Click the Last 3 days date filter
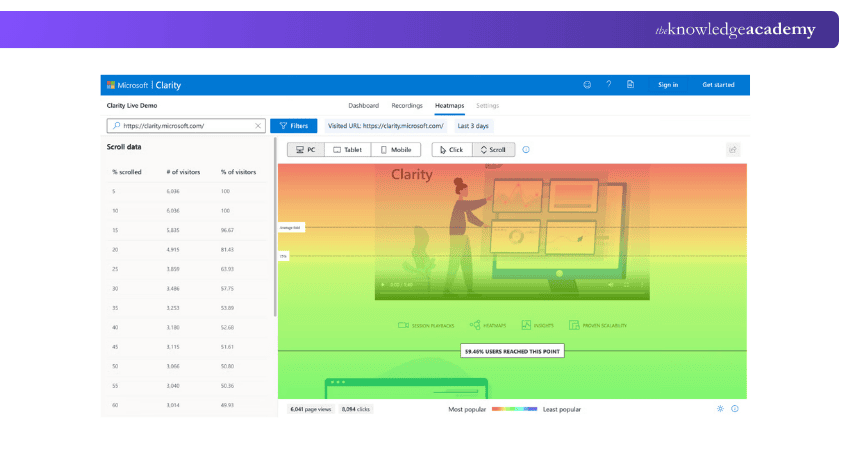The image size is (850, 450). point(473,126)
